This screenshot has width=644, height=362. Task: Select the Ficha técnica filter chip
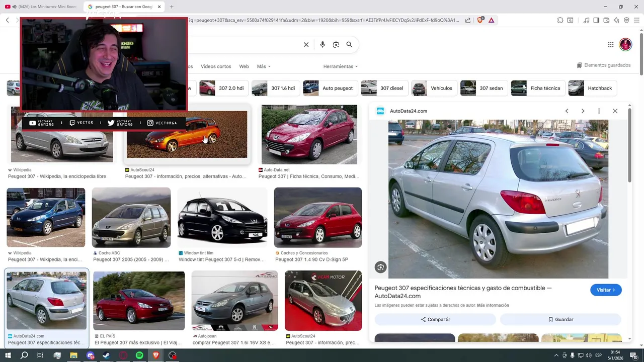[x=538, y=88]
